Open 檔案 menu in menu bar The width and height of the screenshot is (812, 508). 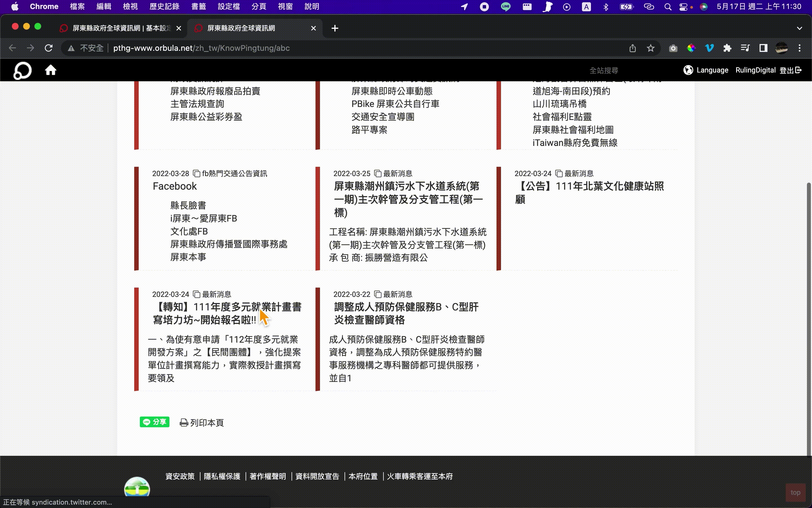pos(77,6)
